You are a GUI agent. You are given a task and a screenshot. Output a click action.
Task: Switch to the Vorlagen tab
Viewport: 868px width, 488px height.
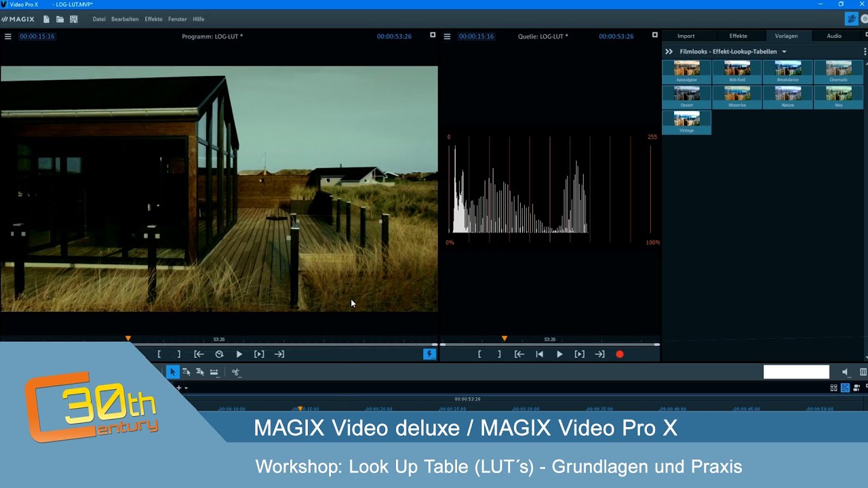click(786, 36)
